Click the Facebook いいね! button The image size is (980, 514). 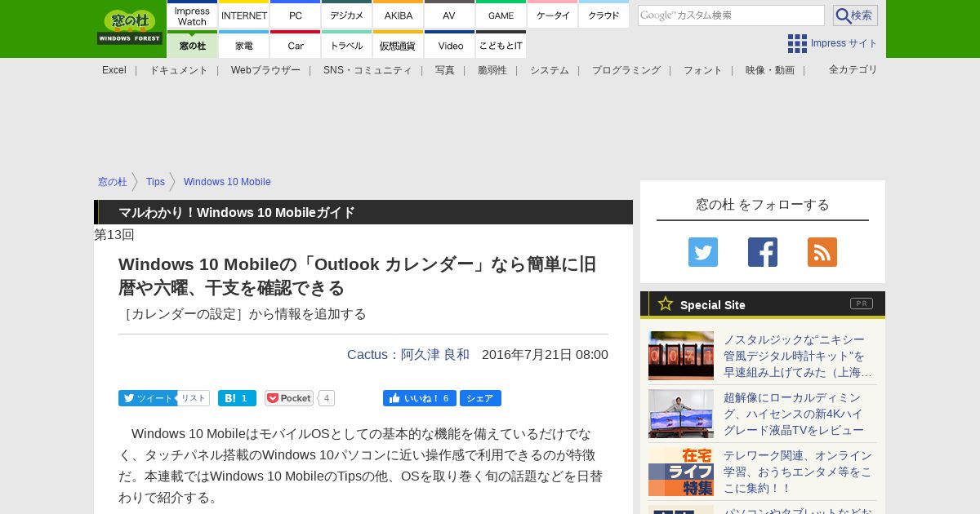420,398
